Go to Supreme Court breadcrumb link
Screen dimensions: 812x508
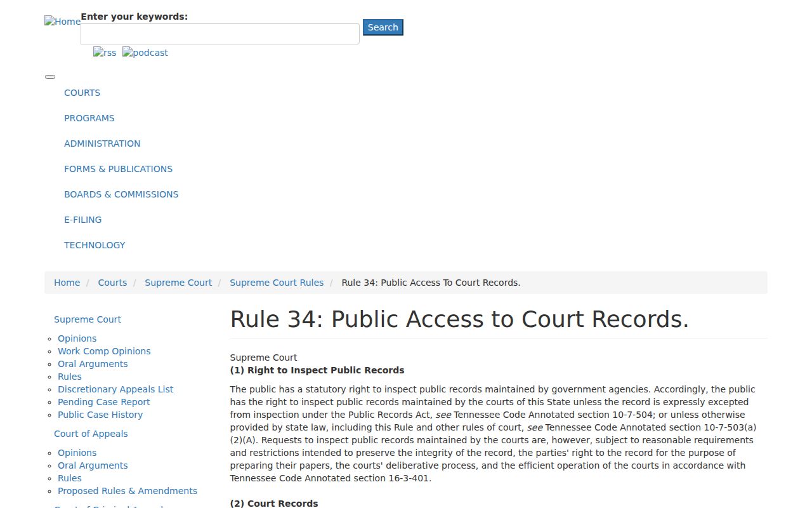(178, 283)
